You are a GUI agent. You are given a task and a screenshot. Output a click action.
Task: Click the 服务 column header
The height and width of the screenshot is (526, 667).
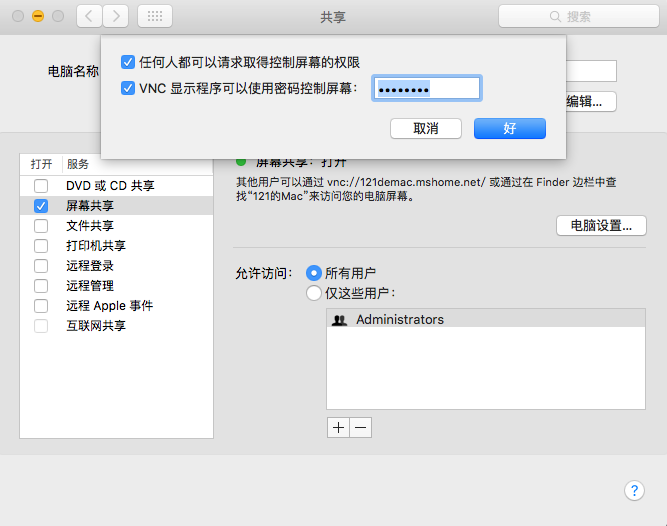[x=78, y=164]
